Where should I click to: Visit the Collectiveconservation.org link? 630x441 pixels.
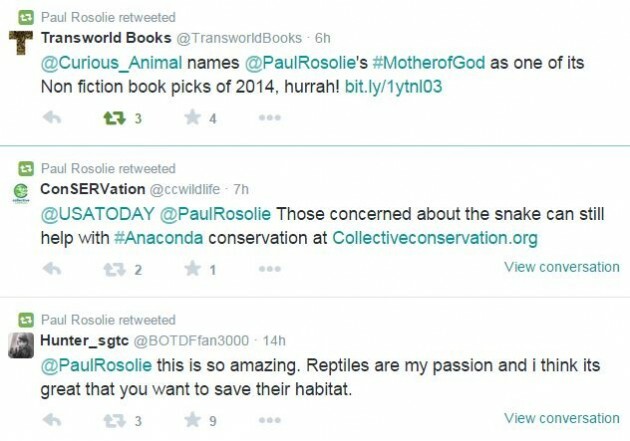click(x=434, y=238)
